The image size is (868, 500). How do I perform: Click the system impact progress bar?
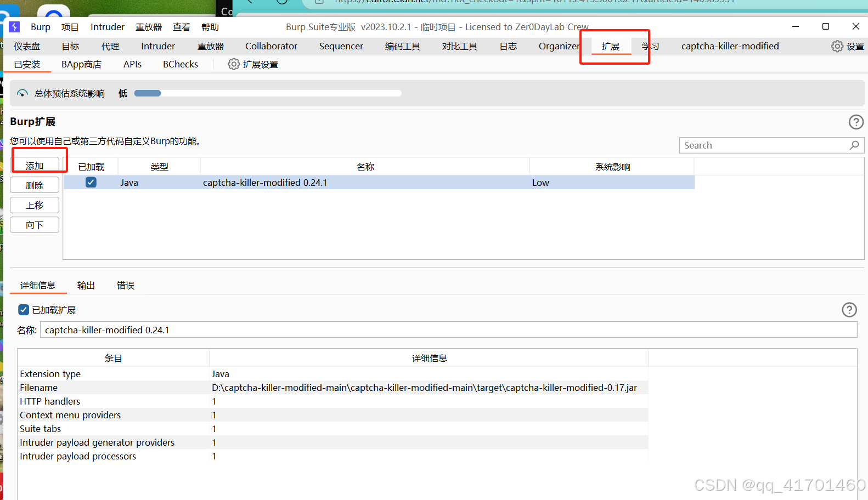pos(268,93)
